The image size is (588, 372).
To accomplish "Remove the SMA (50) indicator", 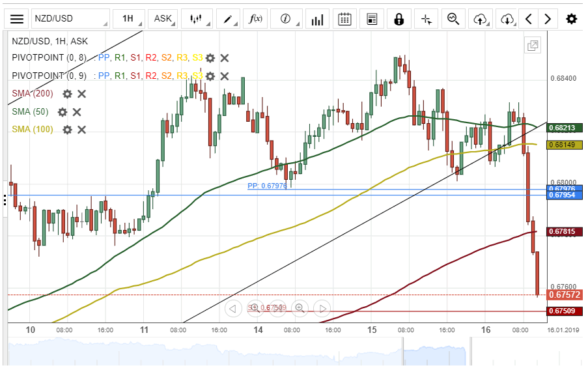I will pyautogui.click(x=77, y=112).
